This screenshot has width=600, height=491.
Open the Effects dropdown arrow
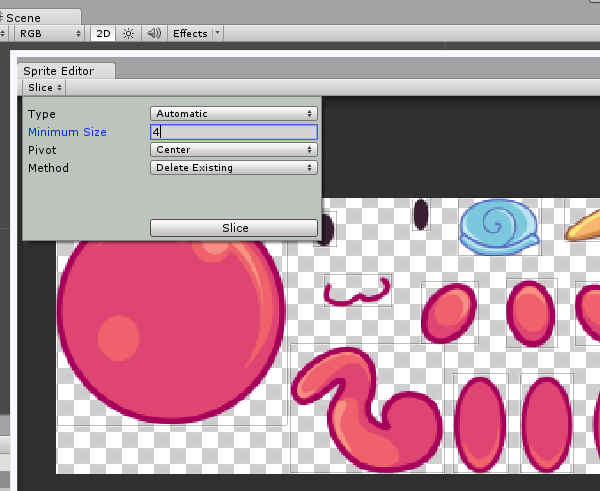point(218,33)
